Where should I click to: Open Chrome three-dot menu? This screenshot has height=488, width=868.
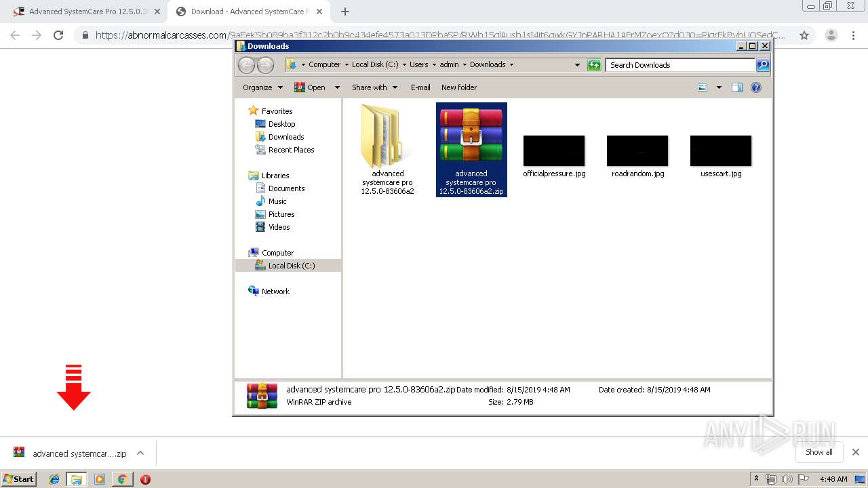point(852,35)
